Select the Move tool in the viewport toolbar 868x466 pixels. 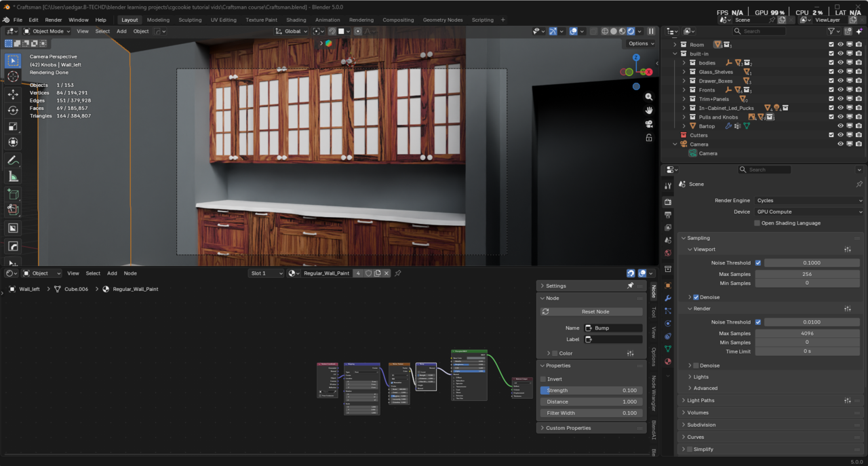(x=13, y=94)
